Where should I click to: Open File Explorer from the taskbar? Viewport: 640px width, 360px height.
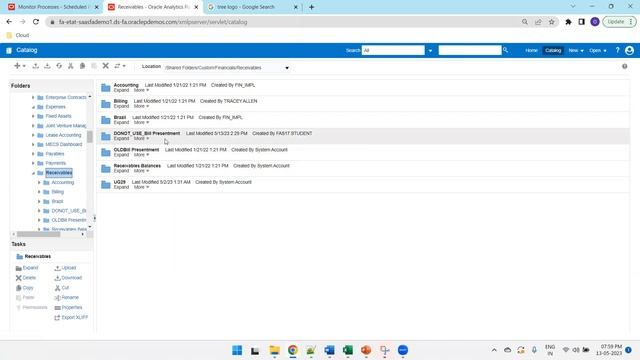pyautogui.click(x=274, y=350)
